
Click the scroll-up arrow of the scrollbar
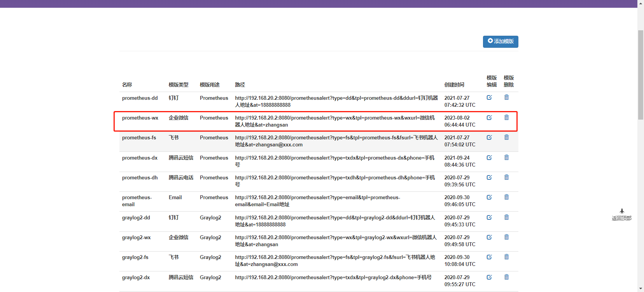coord(640,3)
